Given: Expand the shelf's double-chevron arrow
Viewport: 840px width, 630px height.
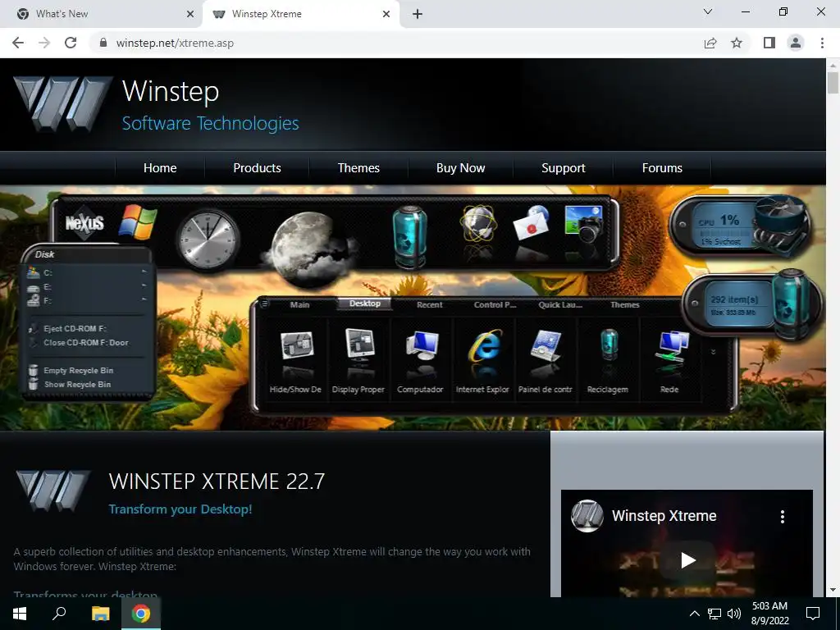Looking at the screenshot, I should (x=713, y=352).
